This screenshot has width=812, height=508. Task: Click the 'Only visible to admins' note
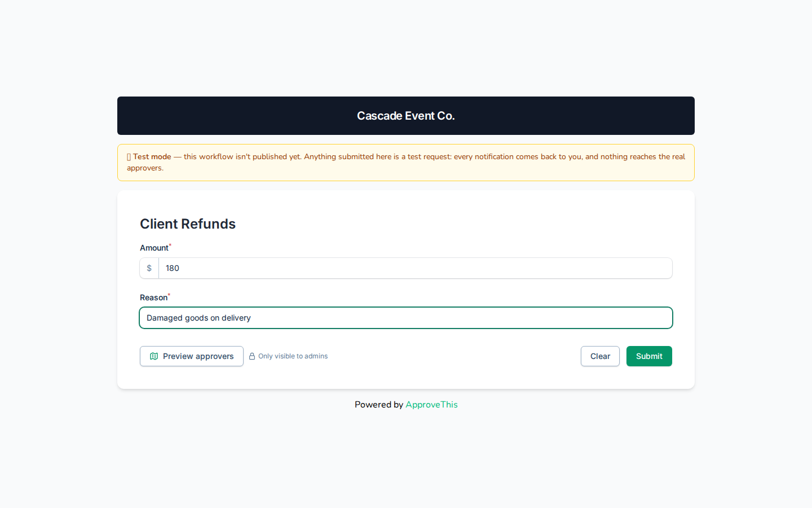293,356
